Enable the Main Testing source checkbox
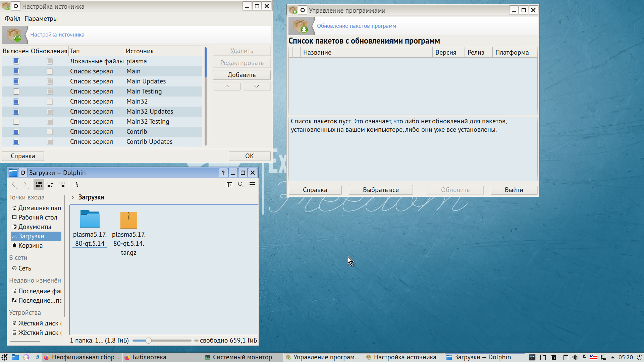The image size is (644, 362). click(16, 92)
